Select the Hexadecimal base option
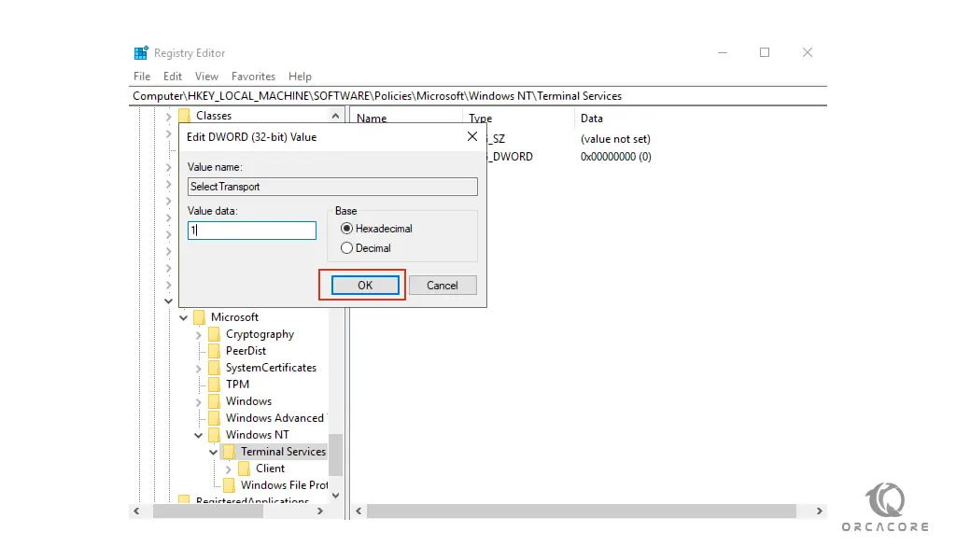 347,229
